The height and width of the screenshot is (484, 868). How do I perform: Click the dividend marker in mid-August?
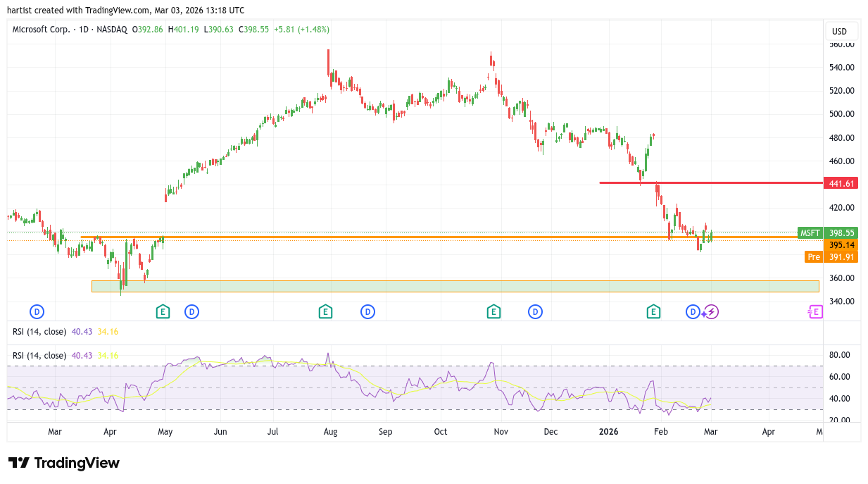coord(367,311)
